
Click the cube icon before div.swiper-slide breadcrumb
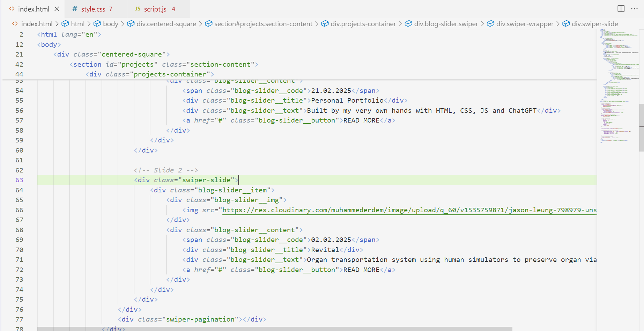[x=566, y=24]
